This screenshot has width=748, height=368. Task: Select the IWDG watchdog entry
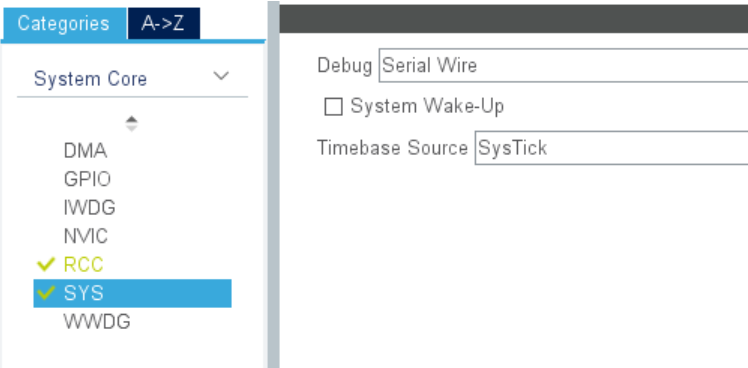click(90, 208)
